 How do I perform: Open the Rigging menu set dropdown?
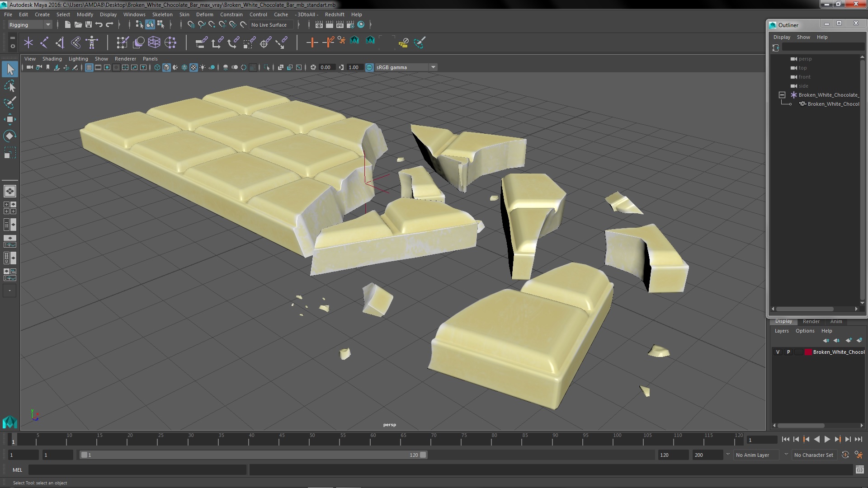29,25
